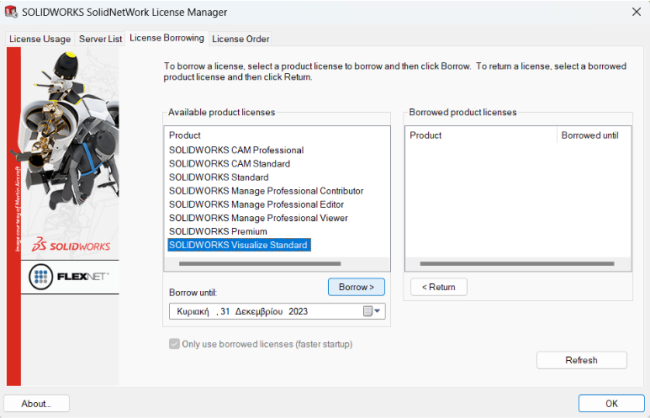Screen dimensions: 650x418
Task: Expand the Borrow until date dropdown arrow
Action: pyautogui.click(x=378, y=311)
